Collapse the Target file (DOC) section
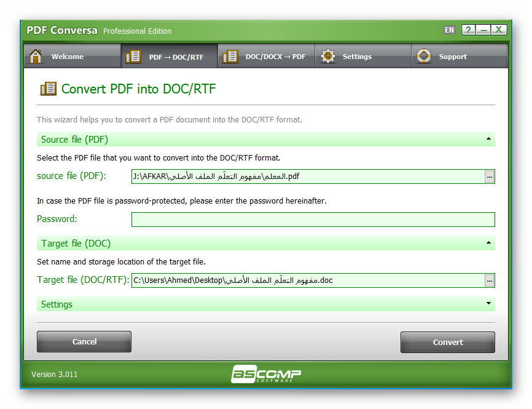Viewport: 532px width, 409px height. pos(488,242)
